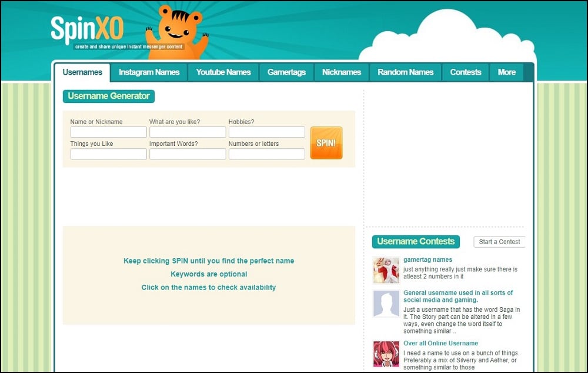The height and width of the screenshot is (373, 588).
Task: Open the Over all Online Username contest
Action: point(440,344)
